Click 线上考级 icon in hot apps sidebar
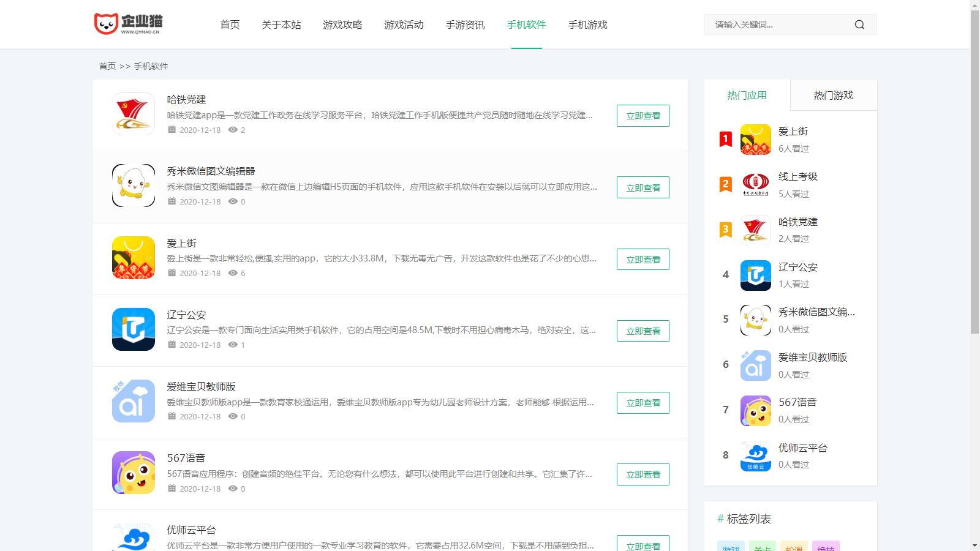The width and height of the screenshot is (980, 551). tap(756, 184)
